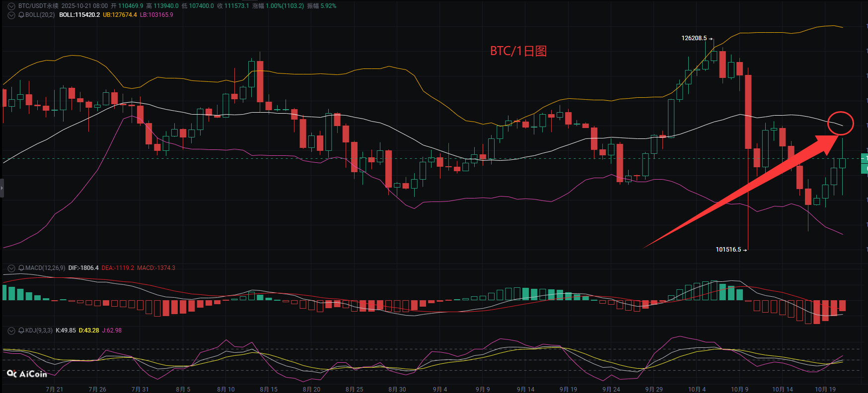Click the AiCoin logo watermark
Screen dimensions: 868x393
[x=27, y=374]
